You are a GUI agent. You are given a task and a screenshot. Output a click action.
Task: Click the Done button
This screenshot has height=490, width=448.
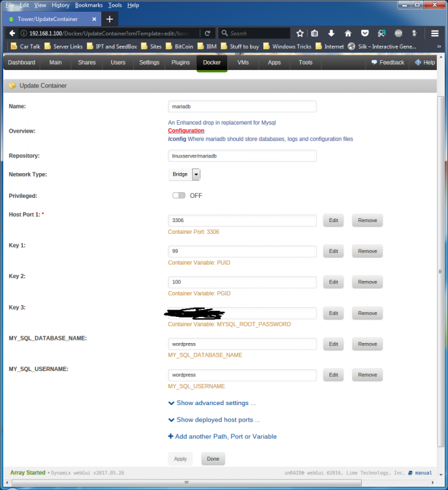(x=213, y=459)
